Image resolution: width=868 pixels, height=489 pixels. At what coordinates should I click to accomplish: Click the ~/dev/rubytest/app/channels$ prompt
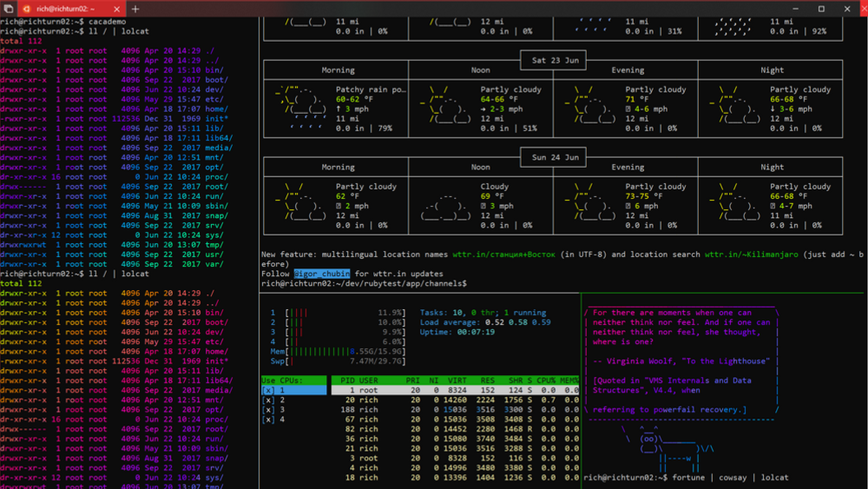click(364, 283)
